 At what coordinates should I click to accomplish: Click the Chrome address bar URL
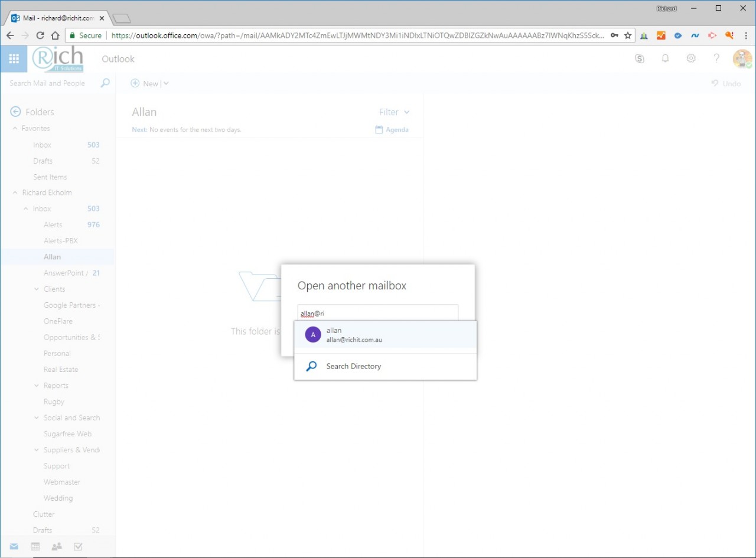(x=357, y=35)
